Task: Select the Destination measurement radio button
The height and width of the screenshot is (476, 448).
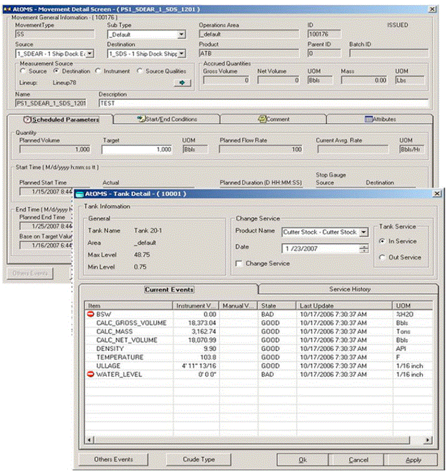Action: click(56, 71)
